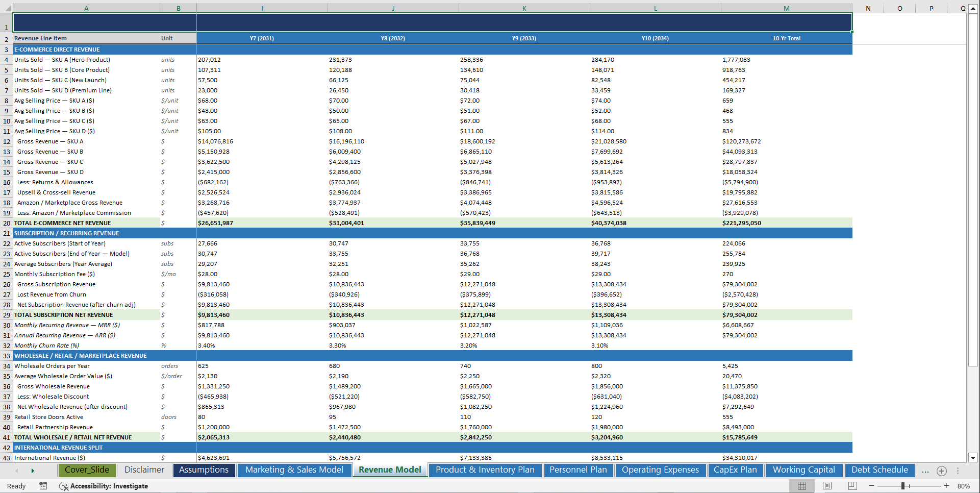Click next-sheet navigation arrow
The image size is (980, 493).
coord(33,470)
